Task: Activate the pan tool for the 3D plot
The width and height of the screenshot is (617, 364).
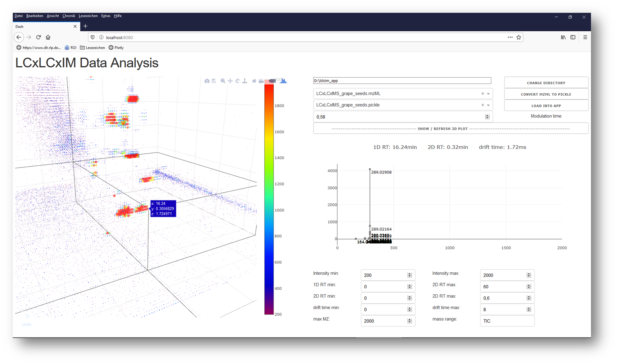Action: coord(230,81)
